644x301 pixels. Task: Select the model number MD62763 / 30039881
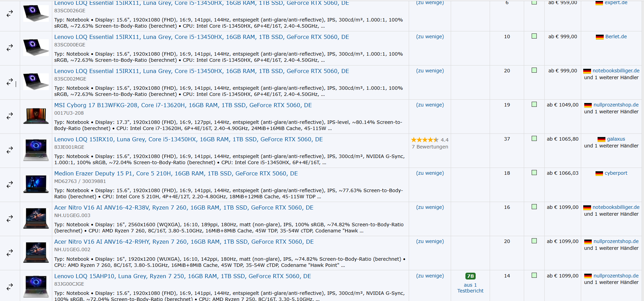click(x=80, y=181)
